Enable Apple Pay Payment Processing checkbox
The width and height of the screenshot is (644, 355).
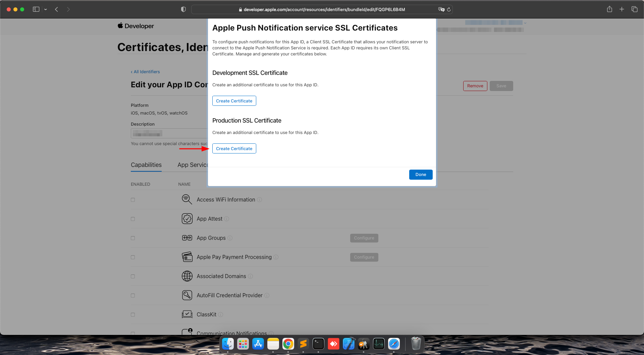133,257
